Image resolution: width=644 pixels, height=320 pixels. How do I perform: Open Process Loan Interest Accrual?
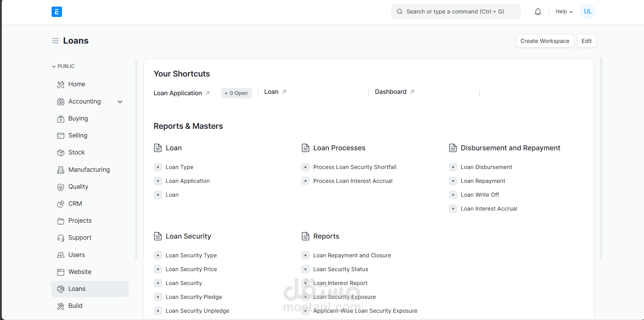[353, 181]
